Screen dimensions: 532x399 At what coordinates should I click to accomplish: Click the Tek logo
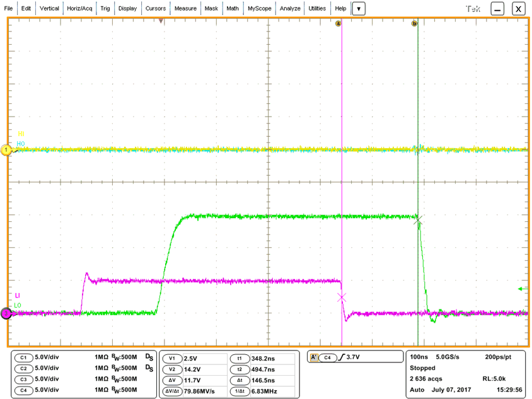tap(471, 8)
